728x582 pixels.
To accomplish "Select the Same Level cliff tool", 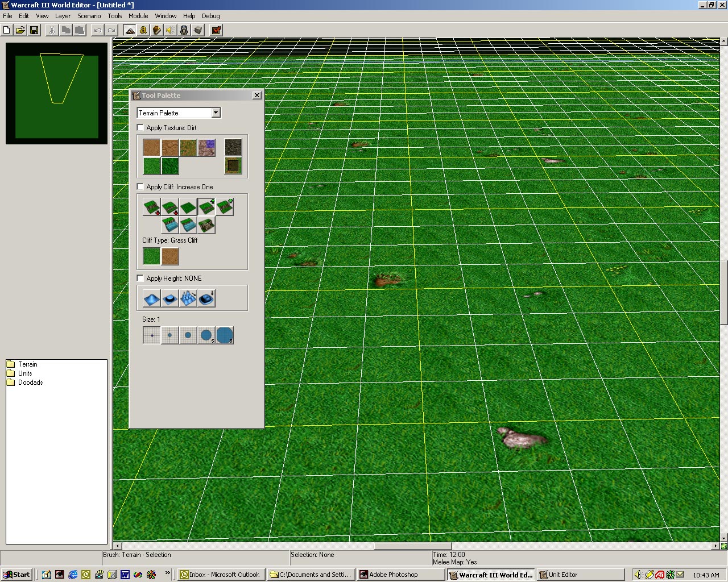I will [x=188, y=207].
